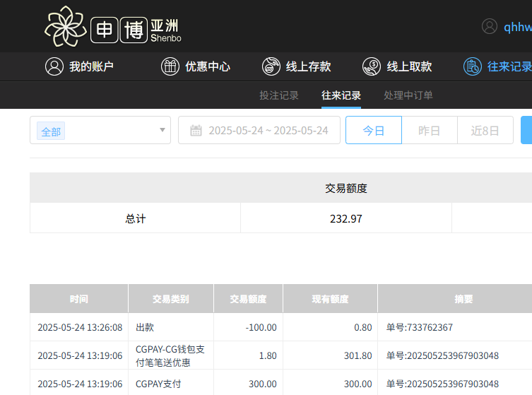Expand the dropdown arrow beside 全部
This screenshot has width=532, height=395.
pos(162,130)
